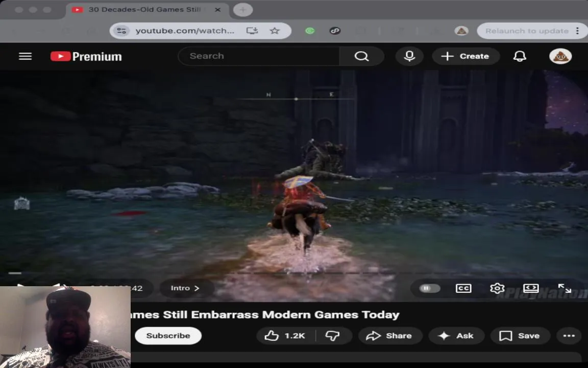Screen dimensions: 588x368
Task: Open the YouTube guide hamburger menu
Action: 25,56
